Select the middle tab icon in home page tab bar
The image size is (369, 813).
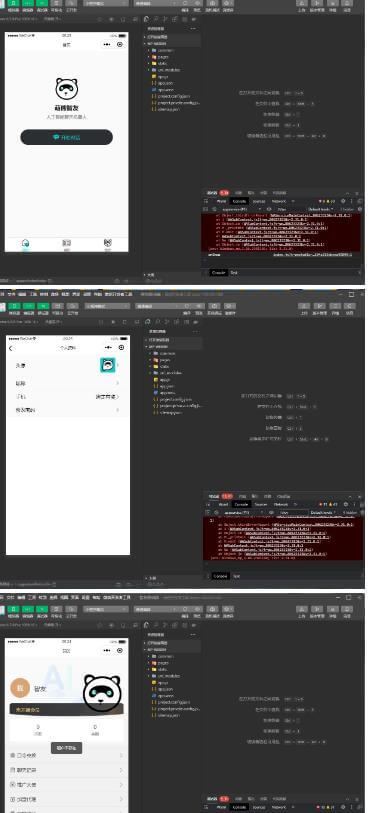[66, 243]
